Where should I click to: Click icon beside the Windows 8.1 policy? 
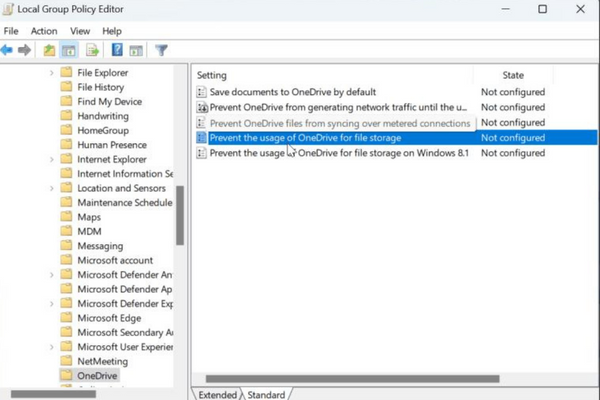tap(201, 153)
